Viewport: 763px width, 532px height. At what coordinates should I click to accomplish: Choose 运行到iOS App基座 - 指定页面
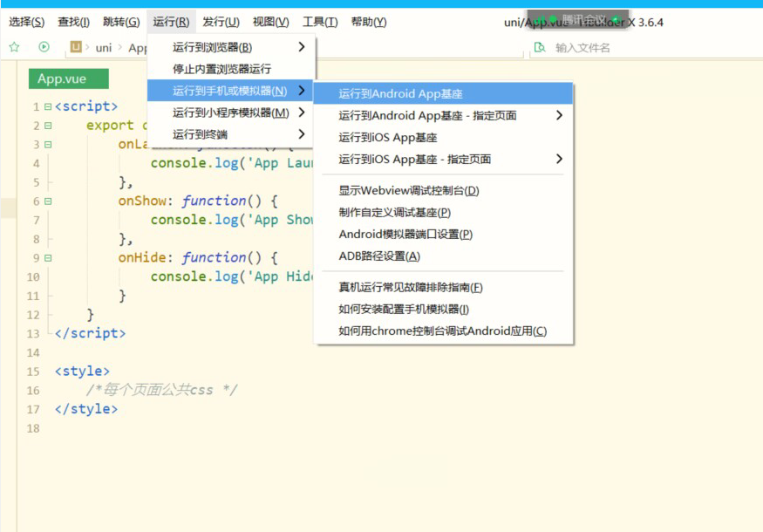[443, 159]
